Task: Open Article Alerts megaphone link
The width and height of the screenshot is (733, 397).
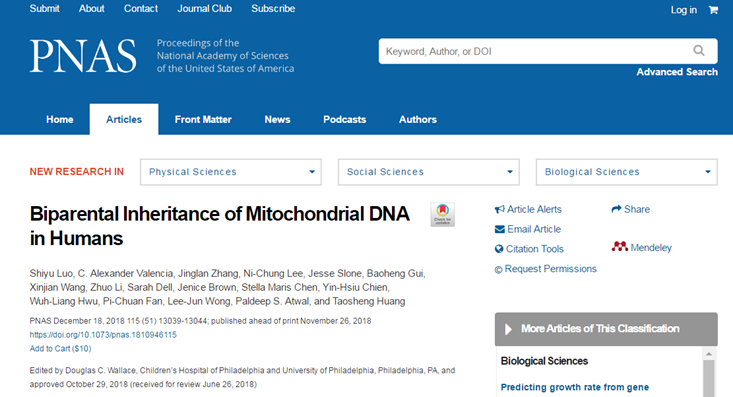Action: tap(500, 209)
